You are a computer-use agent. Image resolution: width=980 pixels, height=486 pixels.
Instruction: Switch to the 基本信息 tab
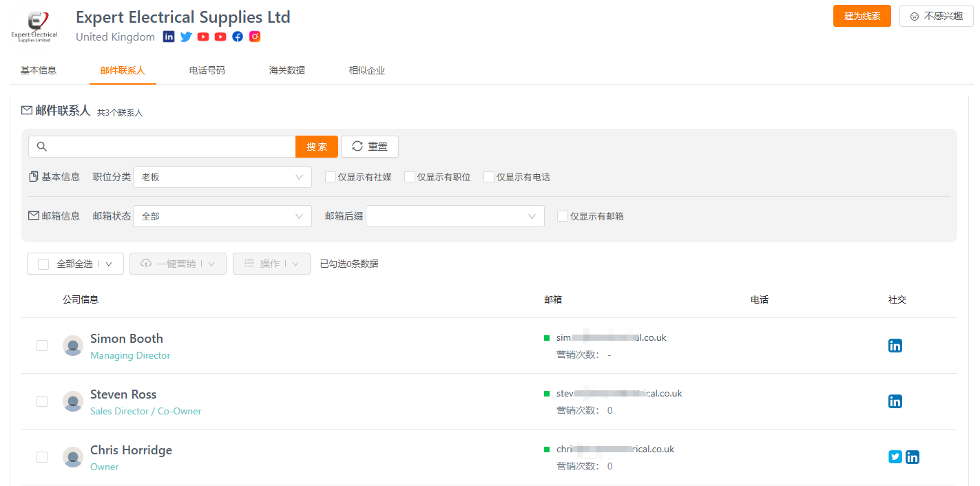[39, 70]
